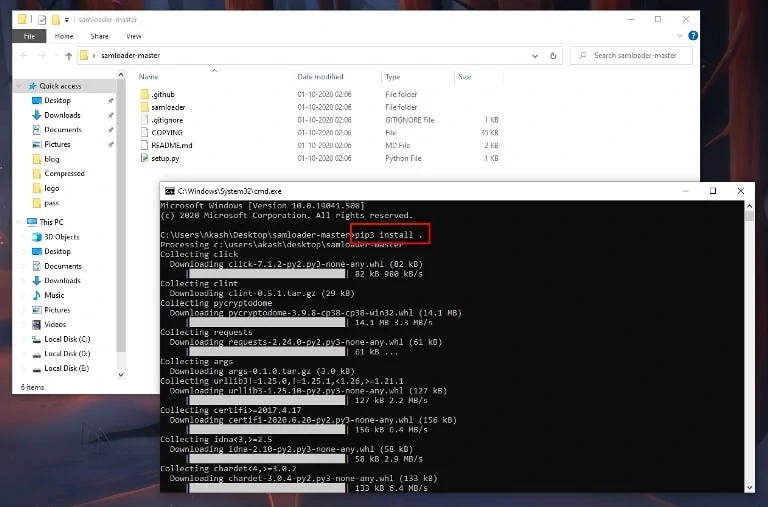This screenshot has width=768, height=507.
Task: Click the cmd window scroll down arrow
Action: click(x=749, y=487)
